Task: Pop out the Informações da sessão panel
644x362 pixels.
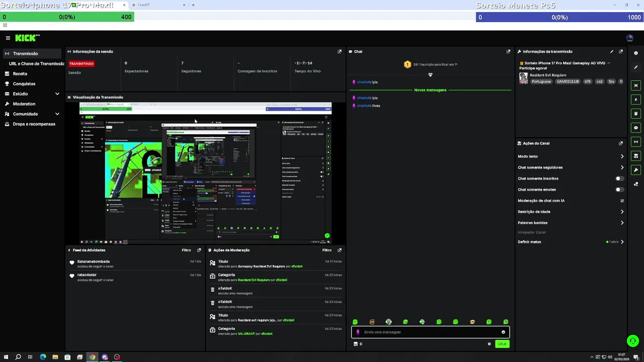Action: click(340, 51)
